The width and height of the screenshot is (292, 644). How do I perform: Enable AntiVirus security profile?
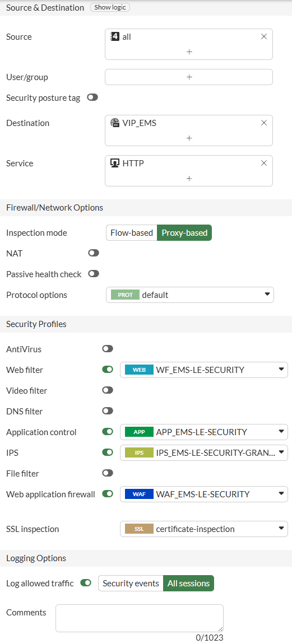(108, 349)
